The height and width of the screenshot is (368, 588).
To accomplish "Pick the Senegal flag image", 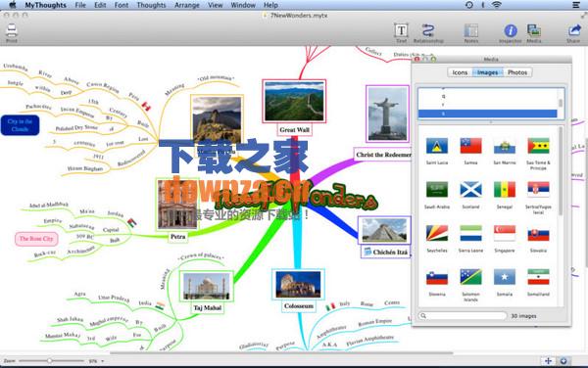I will pyautogui.click(x=505, y=190).
